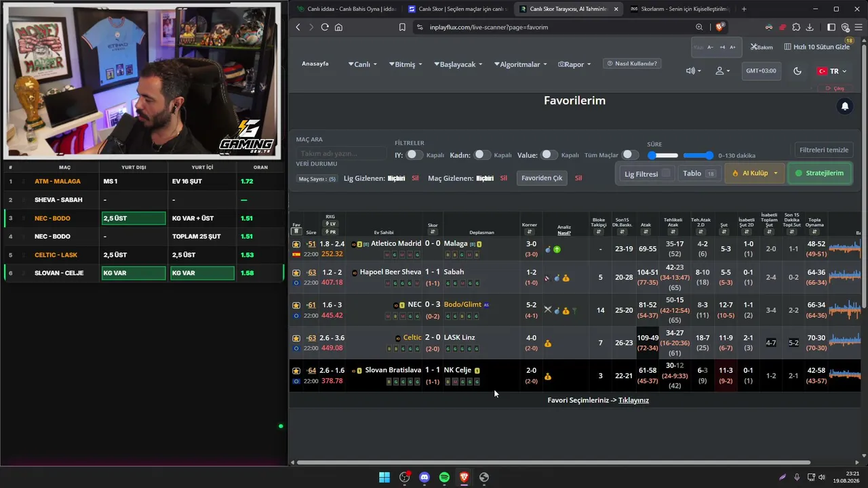The image size is (868, 488).
Task: Click browser address bar URL
Action: (489, 27)
